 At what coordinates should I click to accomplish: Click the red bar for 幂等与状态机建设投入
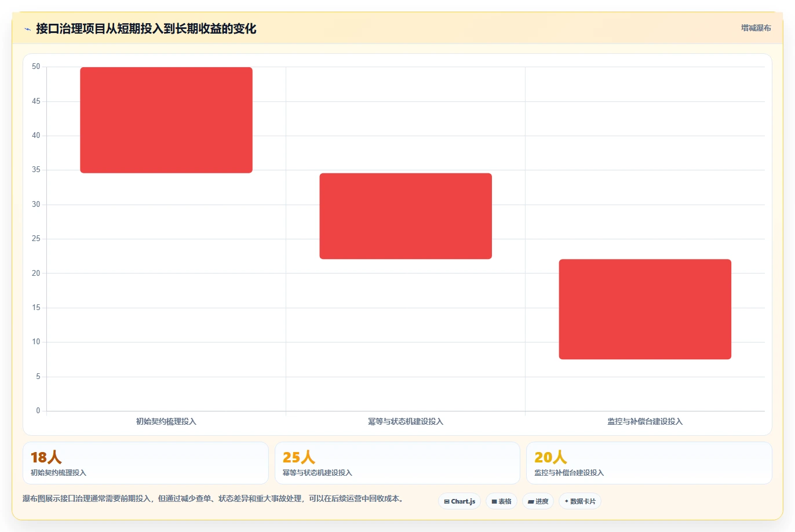coord(406,216)
